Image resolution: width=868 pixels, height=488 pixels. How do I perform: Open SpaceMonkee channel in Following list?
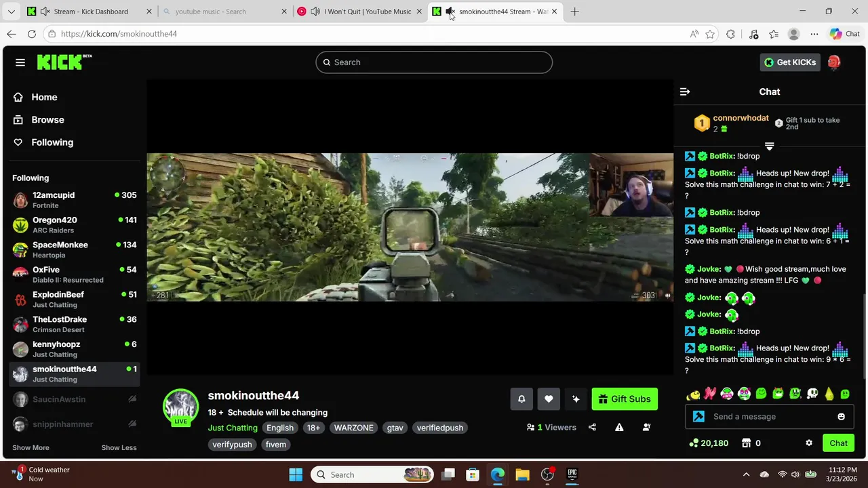[x=75, y=249]
